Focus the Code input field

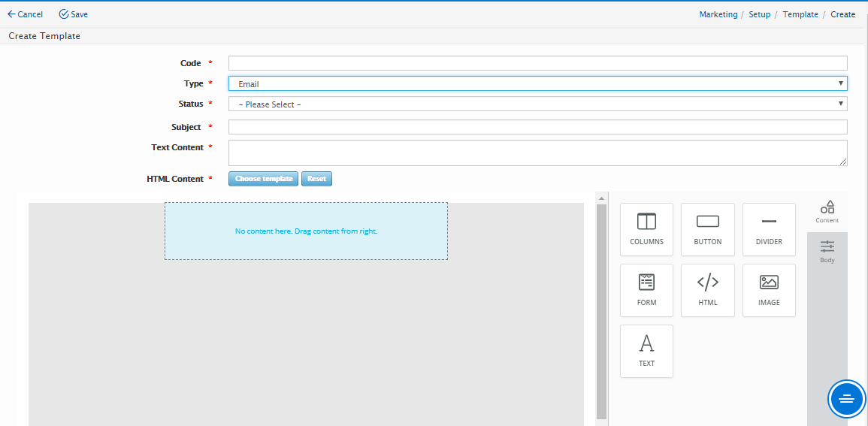pyautogui.click(x=537, y=63)
